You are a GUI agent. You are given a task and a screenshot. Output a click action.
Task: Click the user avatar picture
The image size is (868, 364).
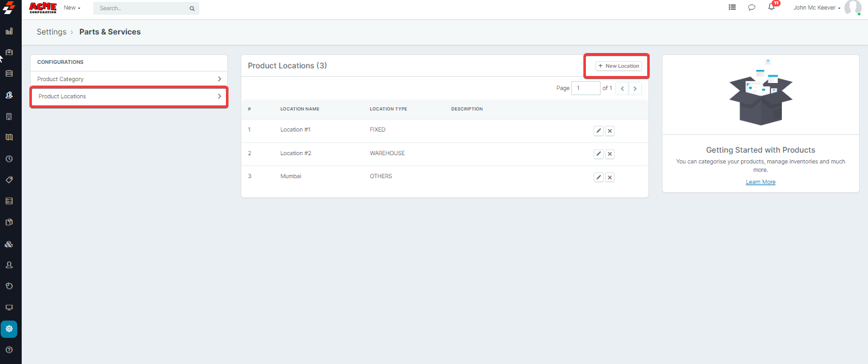click(x=853, y=8)
